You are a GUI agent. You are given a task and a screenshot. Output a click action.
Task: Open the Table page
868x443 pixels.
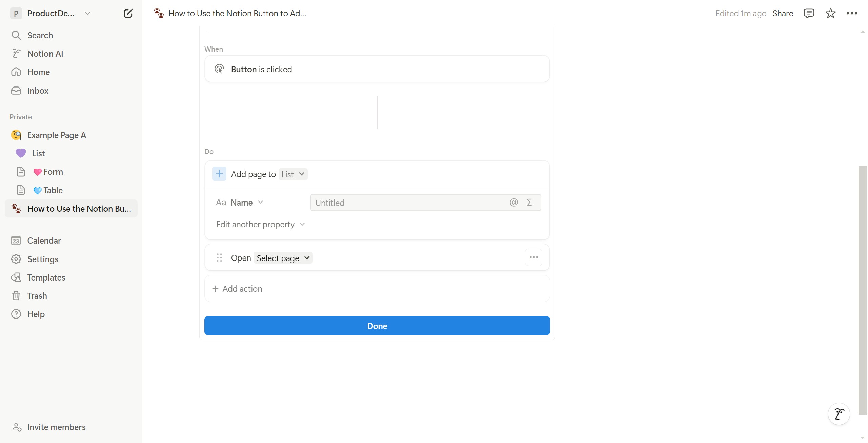[71, 190]
